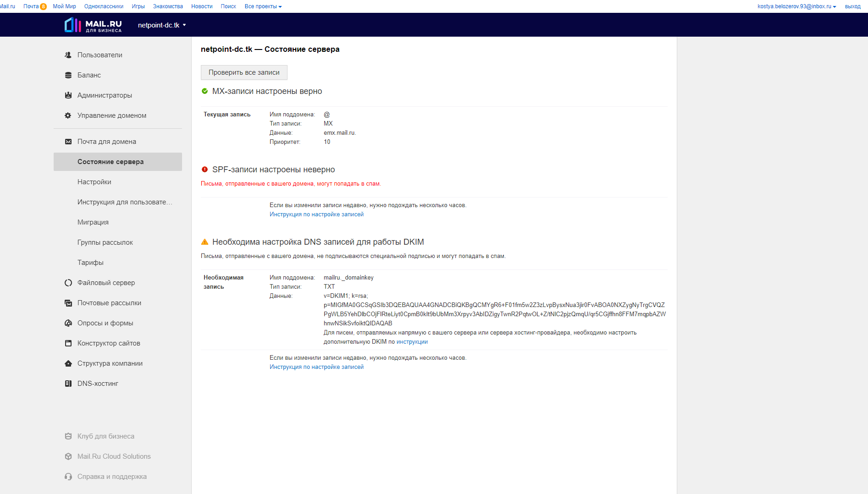Expand the kostya.belozerov.93 account dropdown

pyautogui.click(x=796, y=6)
